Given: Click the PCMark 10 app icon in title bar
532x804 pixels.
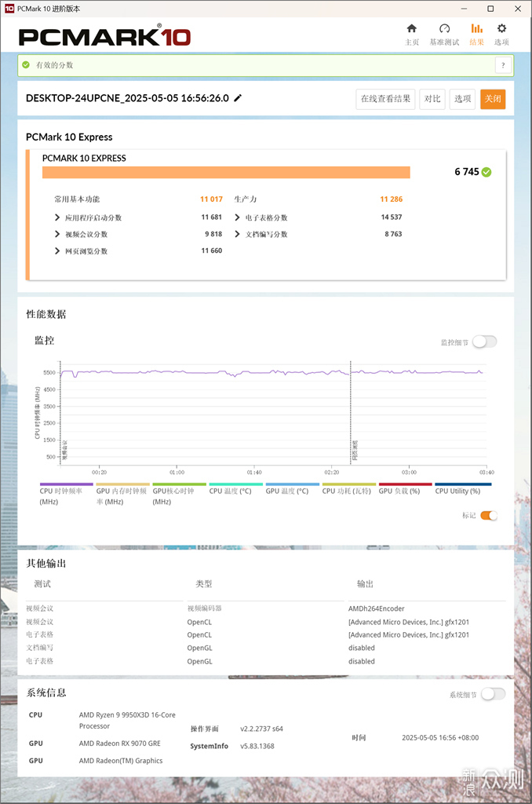Looking at the screenshot, I should (x=9, y=9).
